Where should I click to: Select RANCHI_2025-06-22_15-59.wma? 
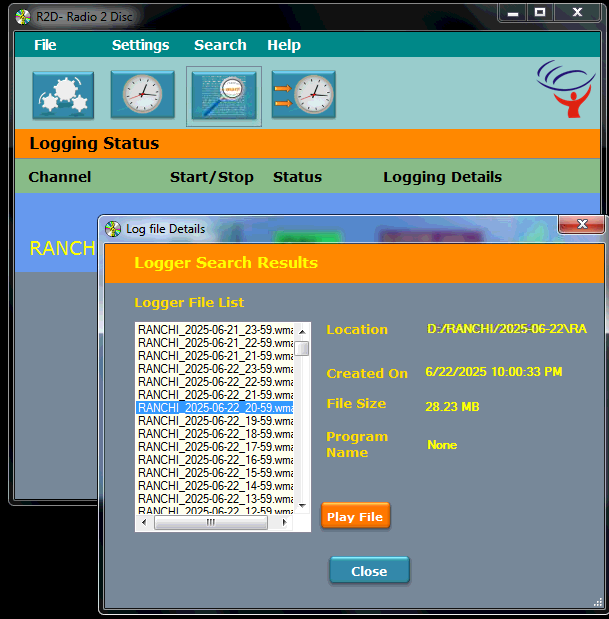pyautogui.click(x=215, y=473)
